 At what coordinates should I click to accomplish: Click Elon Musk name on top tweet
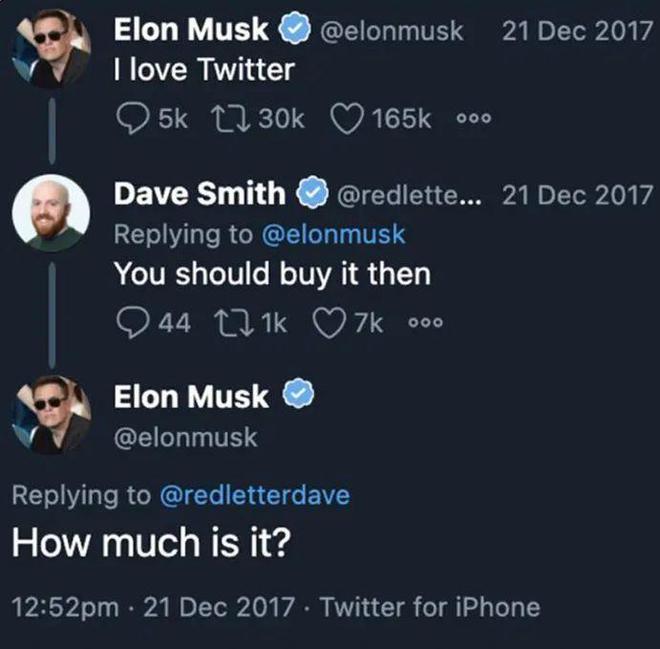pyautogui.click(x=191, y=29)
